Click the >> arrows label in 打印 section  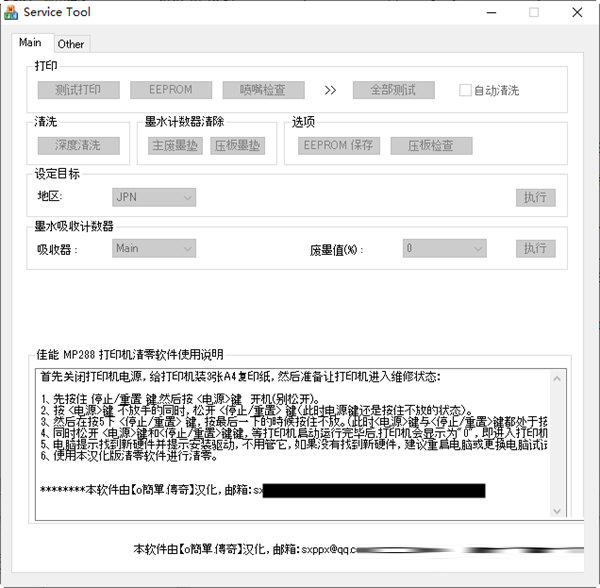(x=330, y=91)
